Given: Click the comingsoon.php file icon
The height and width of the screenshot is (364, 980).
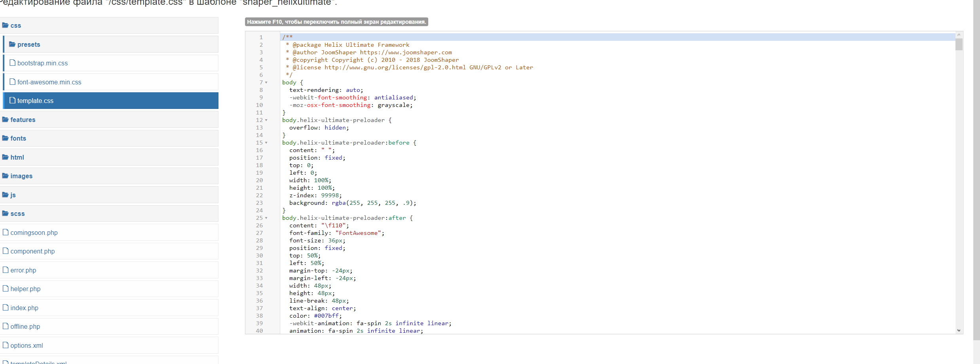Looking at the screenshot, I should (x=6, y=233).
